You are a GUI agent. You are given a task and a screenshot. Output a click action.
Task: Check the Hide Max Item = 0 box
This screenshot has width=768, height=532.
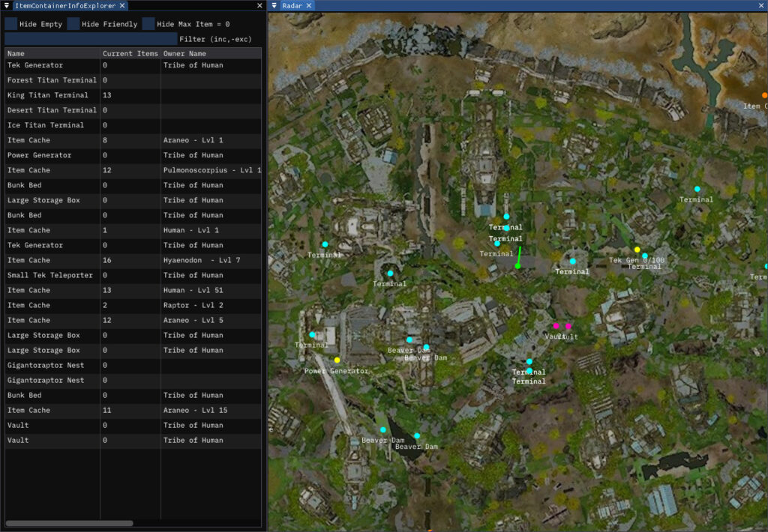point(148,24)
